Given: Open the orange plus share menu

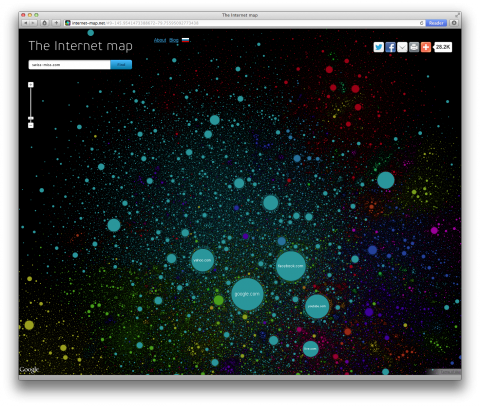Looking at the screenshot, I should 426,47.
